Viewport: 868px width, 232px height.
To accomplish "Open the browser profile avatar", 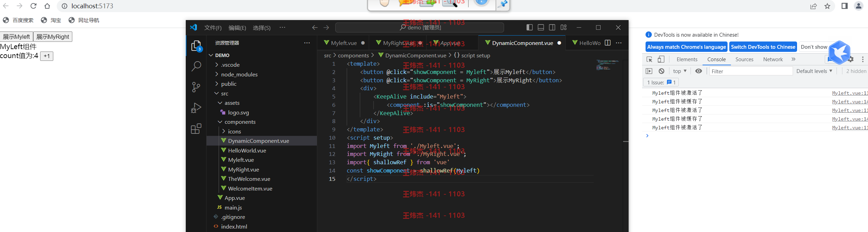I will pyautogui.click(x=859, y=6).
